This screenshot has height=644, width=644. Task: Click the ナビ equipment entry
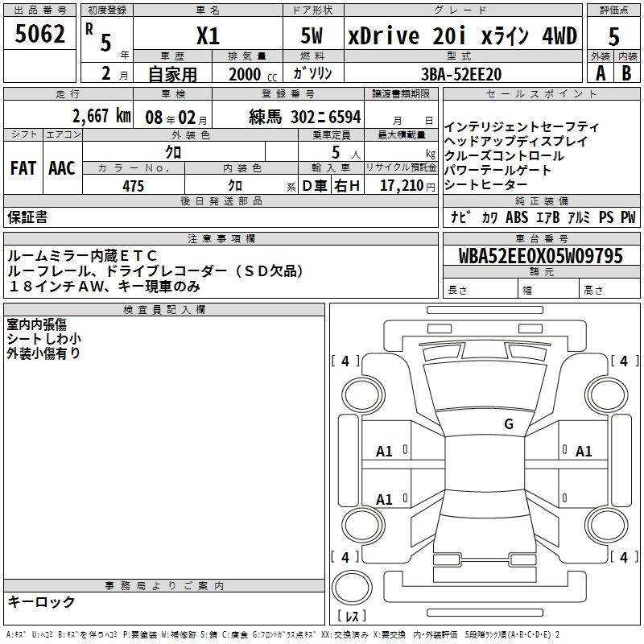(x=460, y=217)
